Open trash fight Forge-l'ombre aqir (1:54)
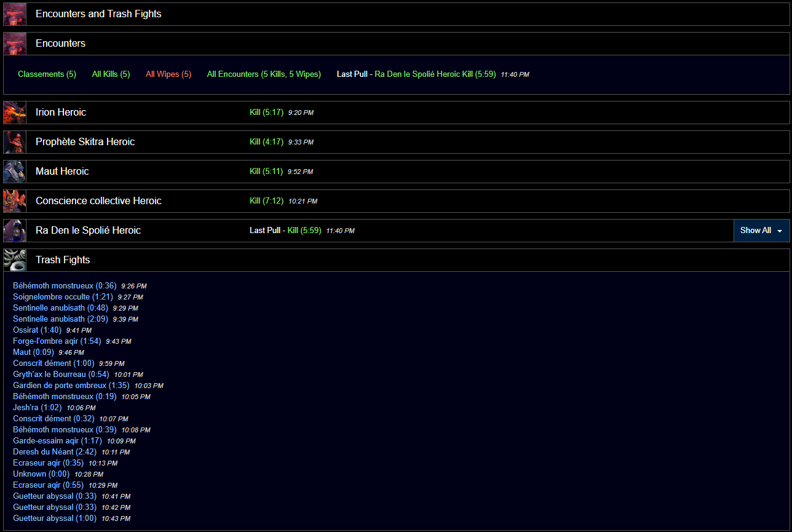 (x=57, y=341)
